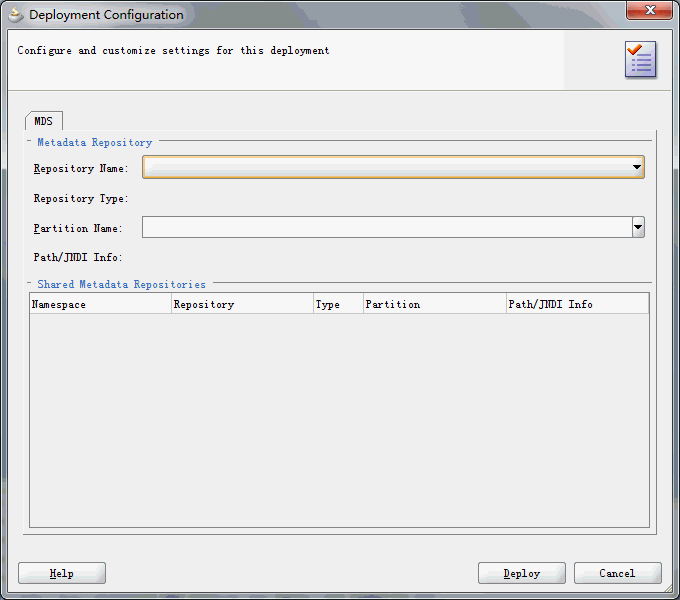
Task: Click the Deploy button
Action: point(522,573)
